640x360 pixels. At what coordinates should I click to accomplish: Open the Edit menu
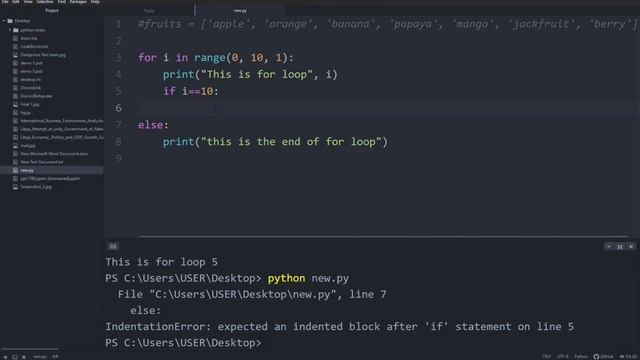tap(16, 2)
